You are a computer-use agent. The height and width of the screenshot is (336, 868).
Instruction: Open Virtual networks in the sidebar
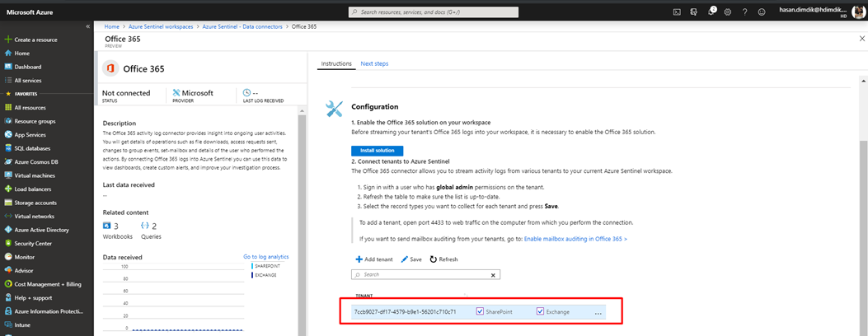click(35, 216)
